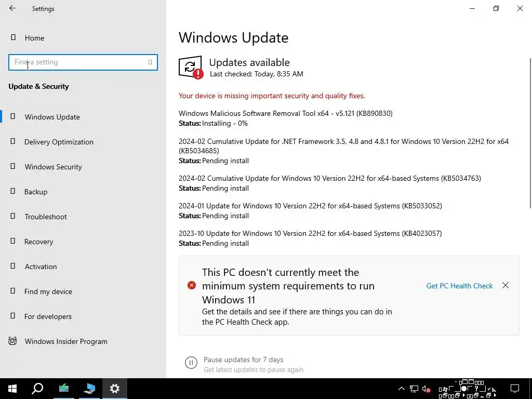Click the red error icon in Windows 11 notice
Screen dimensions: 532x399
pos(192,285)
